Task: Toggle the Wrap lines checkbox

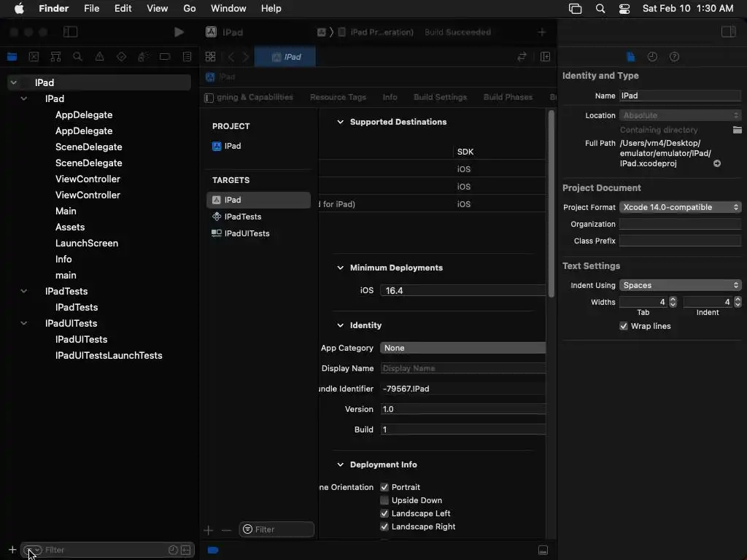Action: pyautogui.click(x=624, y=326)
